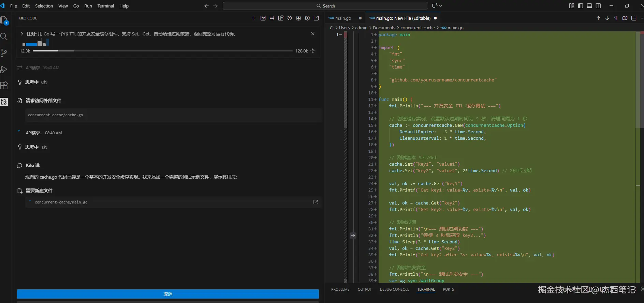Toggle bottom panel visibility
The height and width of the screenshot is (303, 644).
pos(589,6)
